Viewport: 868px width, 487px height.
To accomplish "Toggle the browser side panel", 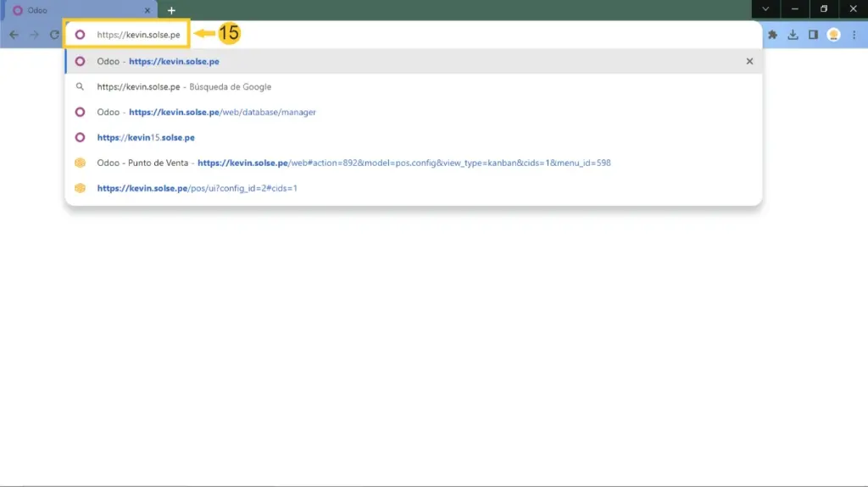I will [813, 35].
